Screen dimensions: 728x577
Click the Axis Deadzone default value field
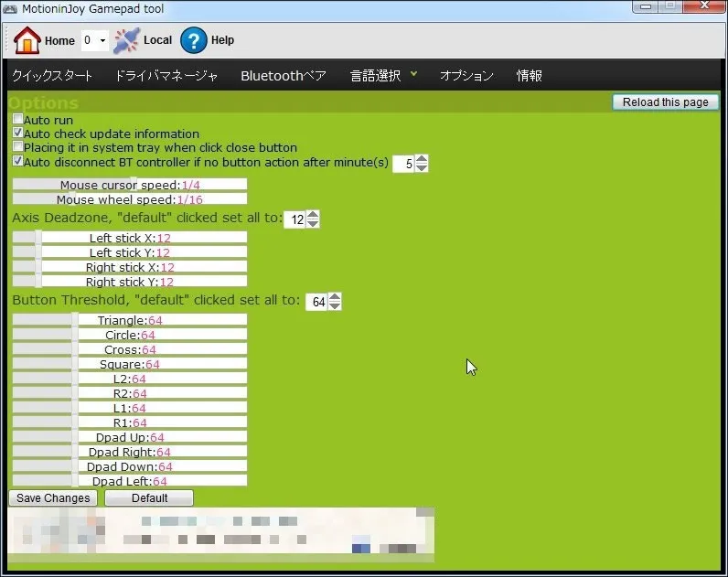pos(294,219)
